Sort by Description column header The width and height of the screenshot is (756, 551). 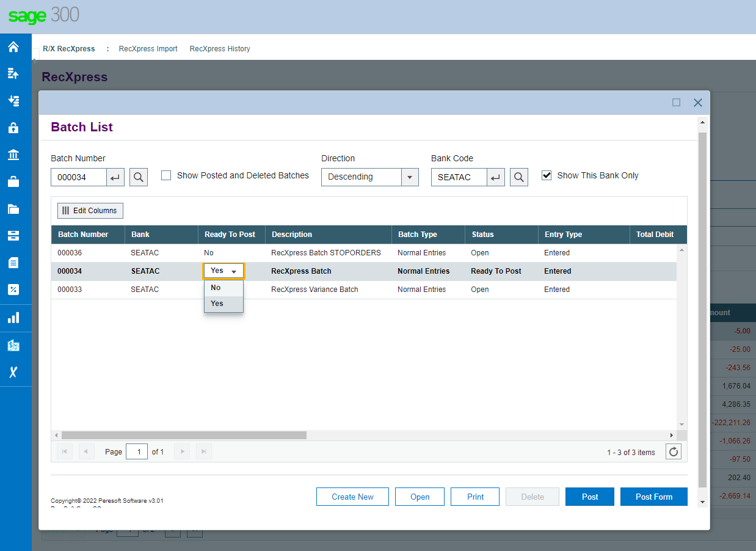coord(329,235)
